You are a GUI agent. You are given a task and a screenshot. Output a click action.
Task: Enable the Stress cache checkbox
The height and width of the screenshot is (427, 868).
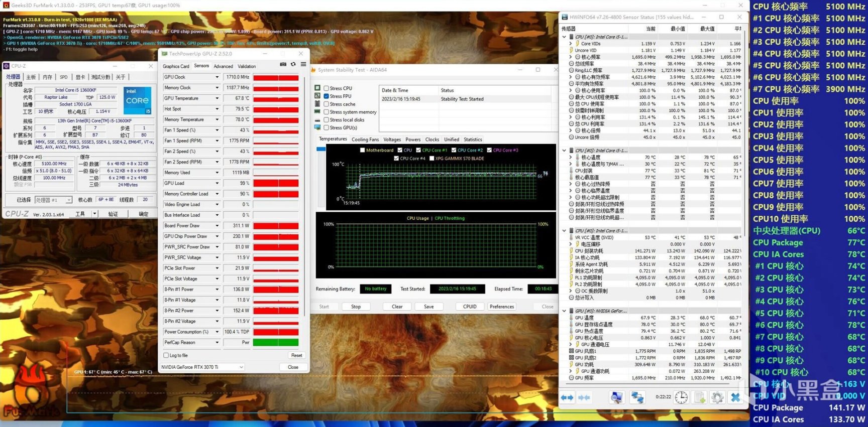pyautogui.click(x=327, y=104)
